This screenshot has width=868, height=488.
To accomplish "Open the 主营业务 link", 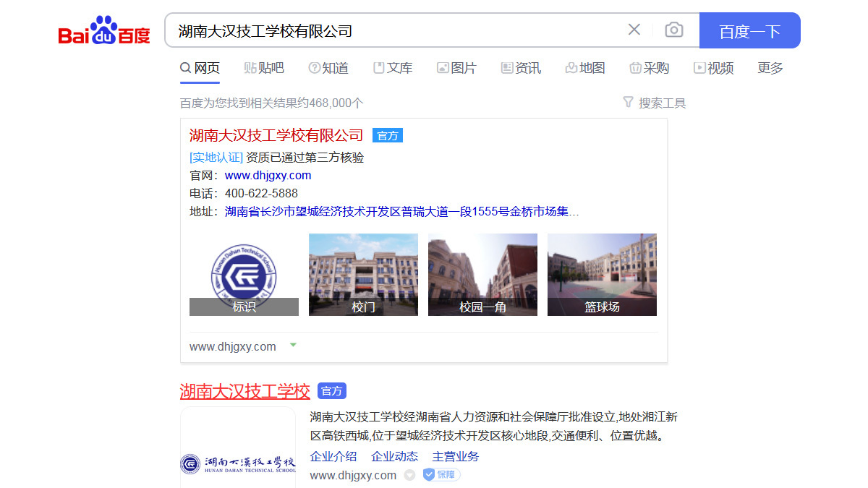I will point(456,456).
